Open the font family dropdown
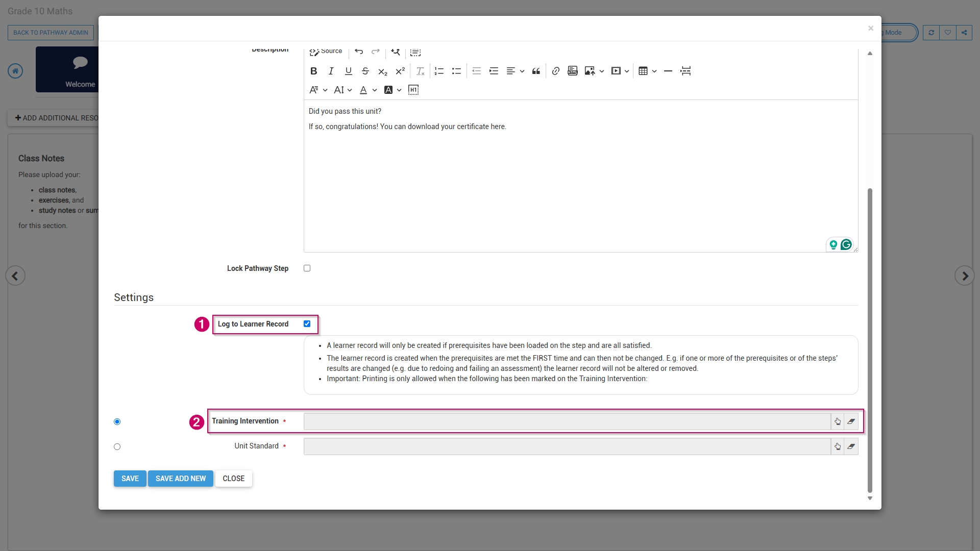Image resolution: width=980 pixels, height=551 pixels. pos(318,90)
